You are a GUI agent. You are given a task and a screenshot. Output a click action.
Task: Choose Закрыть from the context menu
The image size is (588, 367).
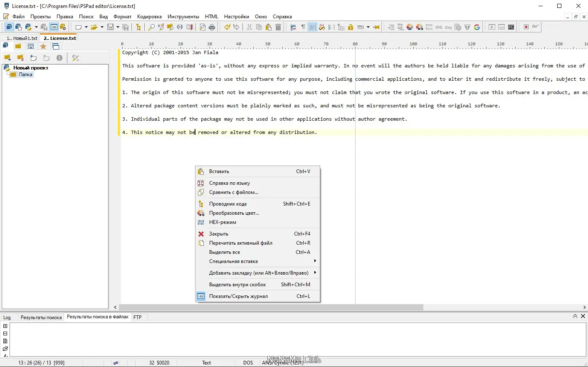(258, 234)
